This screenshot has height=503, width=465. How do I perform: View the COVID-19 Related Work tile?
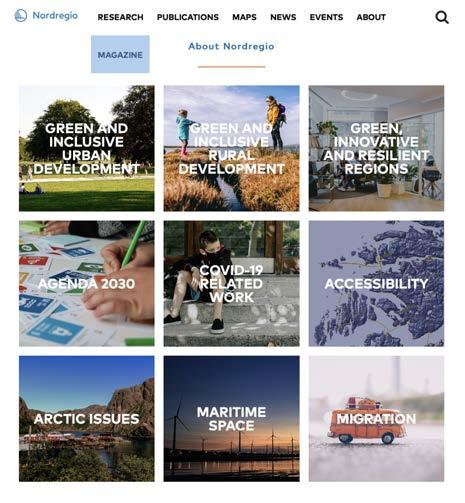[231, 283]
